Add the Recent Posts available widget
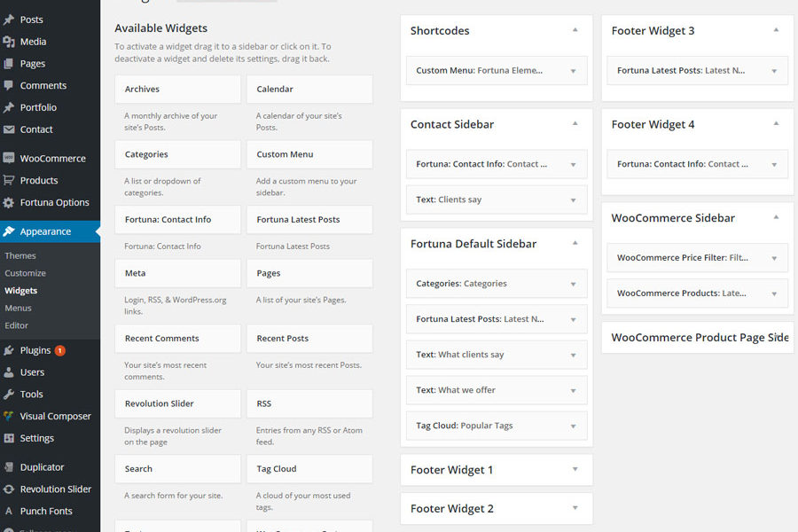 [309, 339]
